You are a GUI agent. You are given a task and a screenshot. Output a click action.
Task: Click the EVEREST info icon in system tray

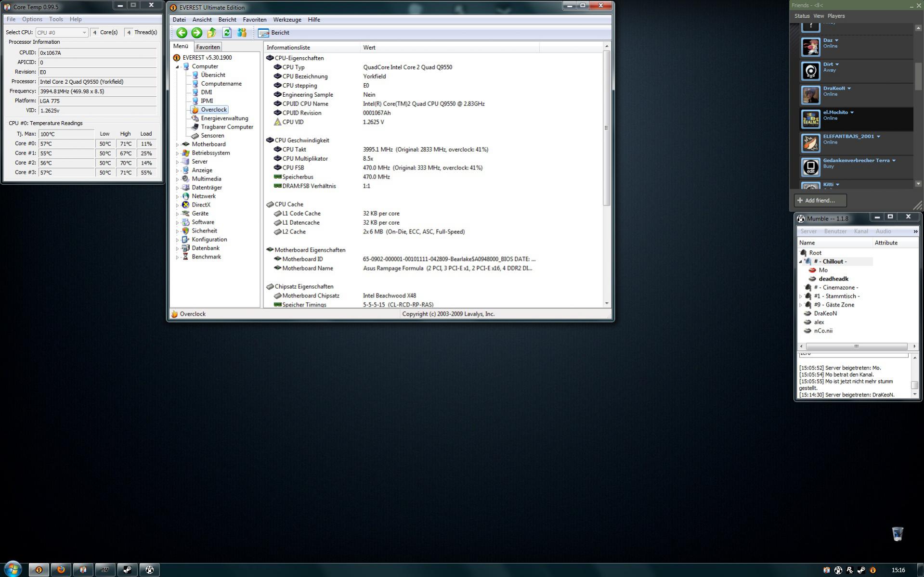click(872, 570)
